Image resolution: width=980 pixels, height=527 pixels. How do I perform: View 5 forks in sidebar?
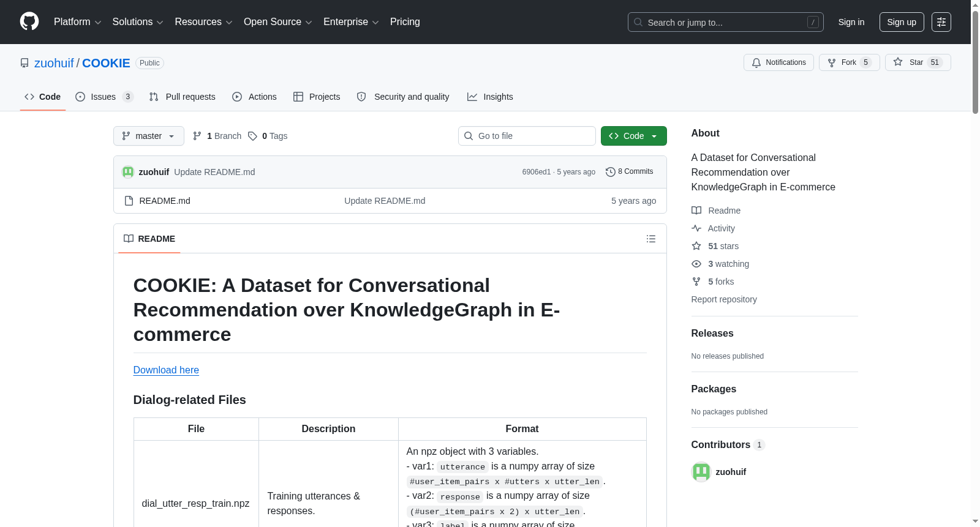coord(713,282)
